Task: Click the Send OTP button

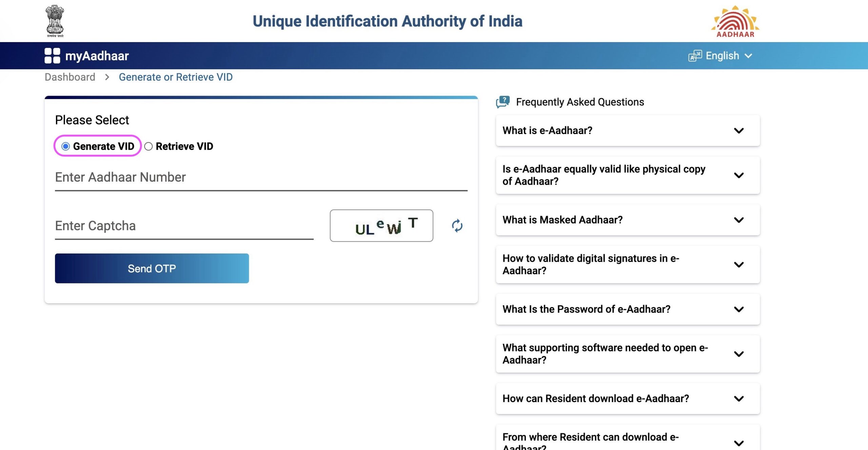Action: click(151, 268)
